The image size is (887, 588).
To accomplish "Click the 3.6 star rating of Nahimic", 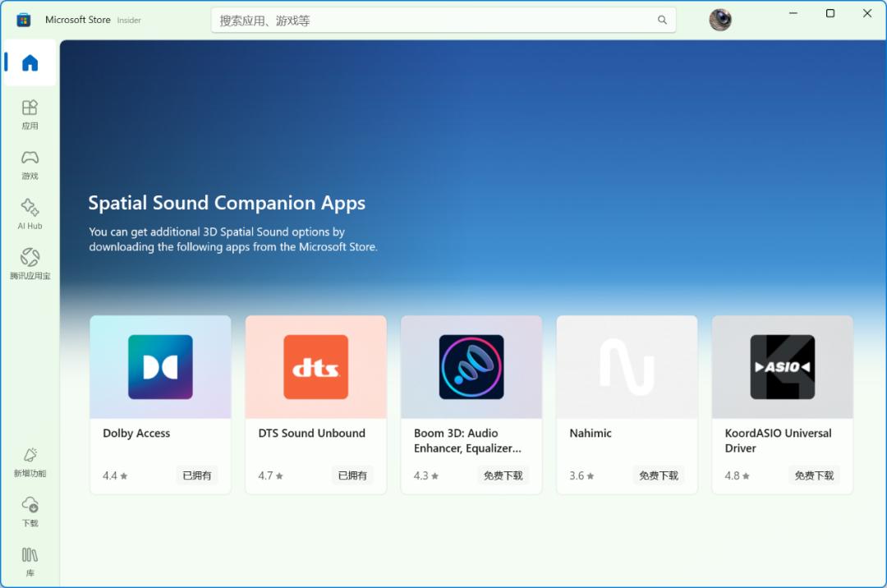I will tap(581, 476).
